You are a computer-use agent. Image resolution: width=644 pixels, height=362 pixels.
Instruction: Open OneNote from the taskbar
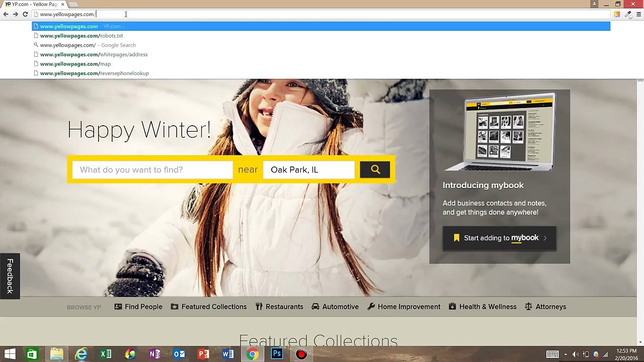coord(154,354)
